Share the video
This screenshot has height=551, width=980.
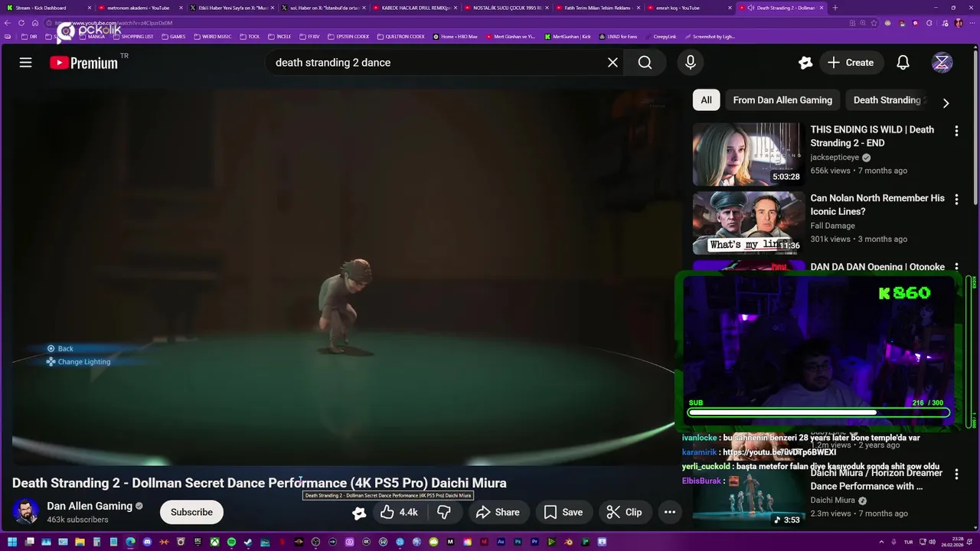point(498,512)
